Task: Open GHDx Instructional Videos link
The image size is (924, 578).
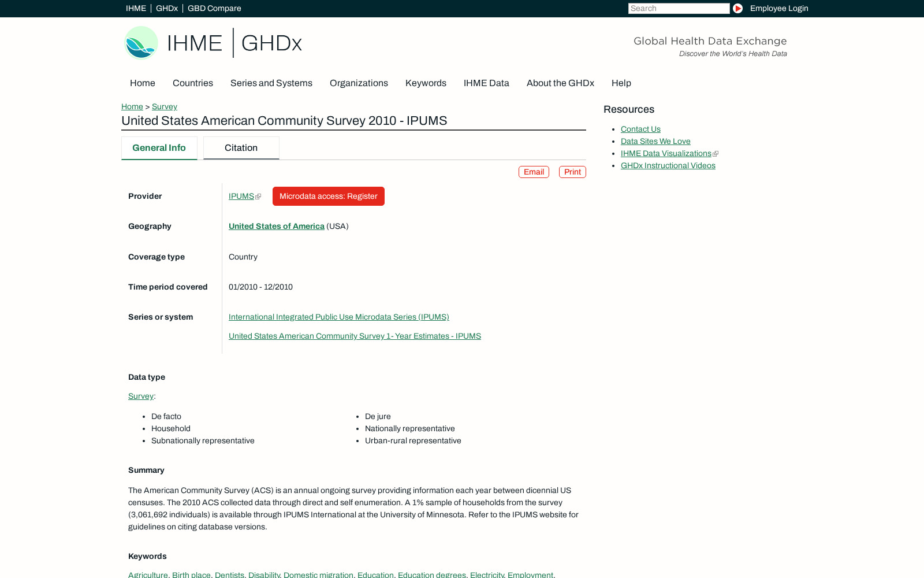Action: (x=668, y=166)
